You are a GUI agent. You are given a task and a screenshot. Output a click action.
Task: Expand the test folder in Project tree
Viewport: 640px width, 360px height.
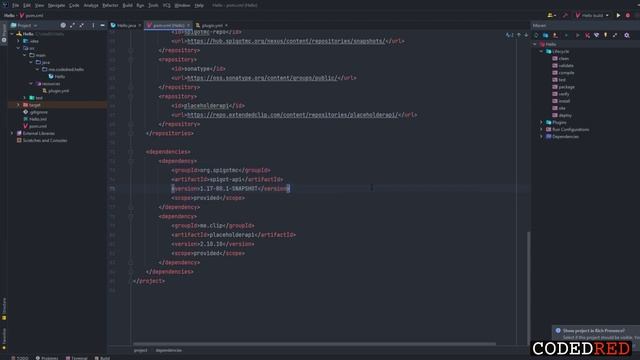(24, 98)
